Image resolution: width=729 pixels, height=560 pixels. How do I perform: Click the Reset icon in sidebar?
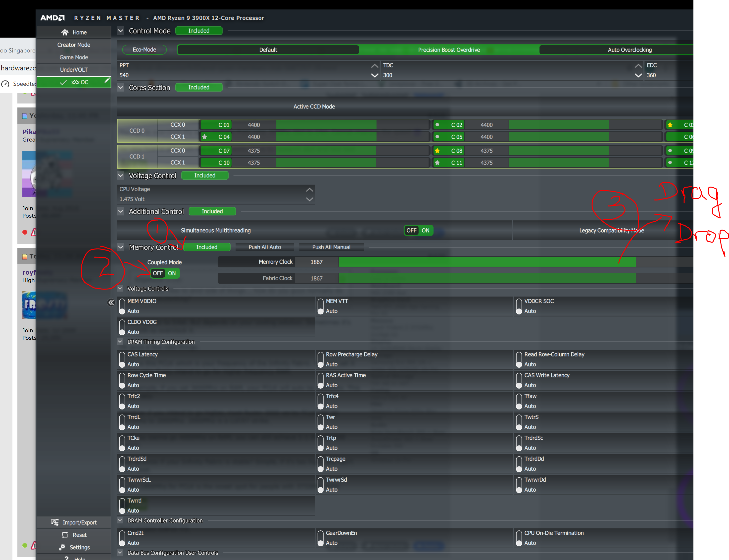click(x=65, y=535)
